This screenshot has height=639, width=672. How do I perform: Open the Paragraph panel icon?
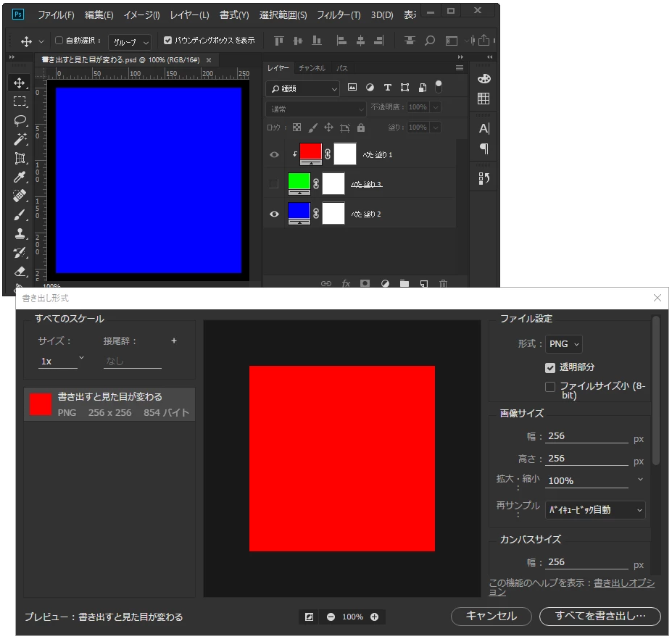[x=484, y=149]
